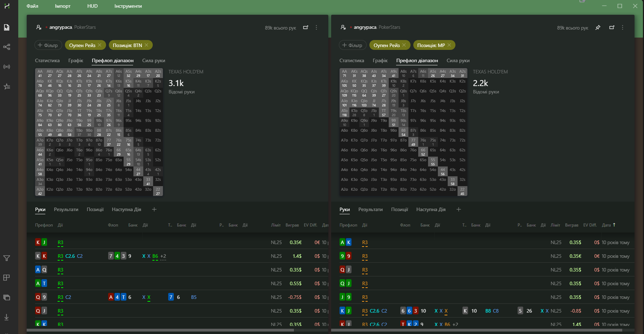644x334 pixels.
Task: Open Результати tab in right panel
Action: click(x=370, y=209)
